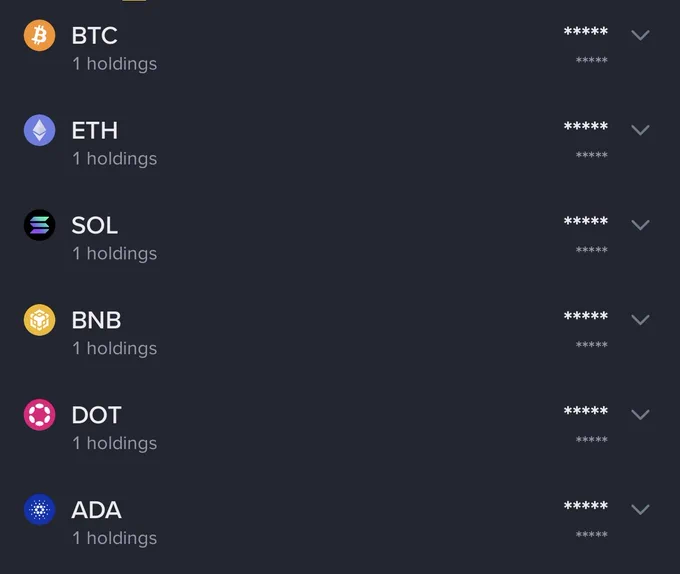Click the Bitcoin orange coin icon
The height and width of the screenshot is (574, 680).
39,35
